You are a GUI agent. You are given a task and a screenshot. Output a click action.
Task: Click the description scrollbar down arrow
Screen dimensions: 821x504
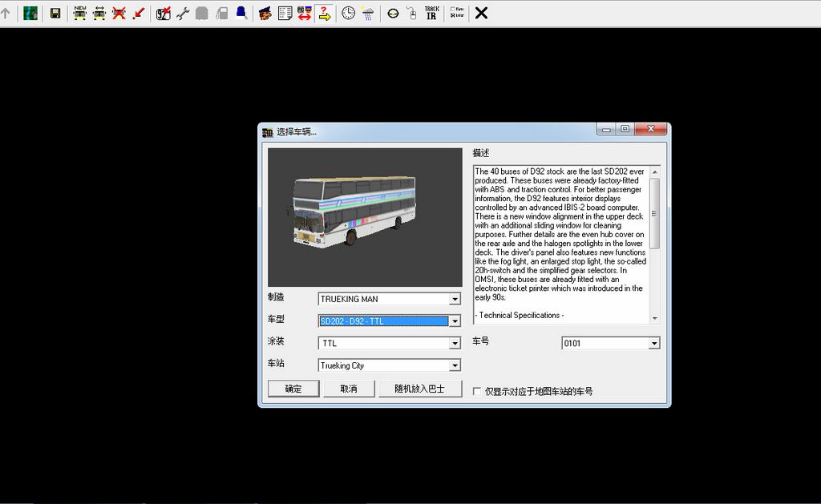pyautogui.click(x=654, y=318)
